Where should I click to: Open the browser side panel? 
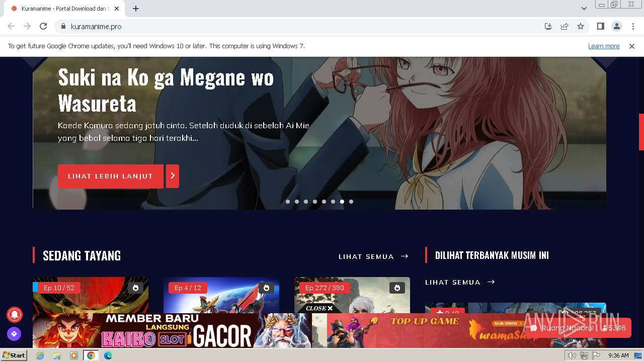(600, 26)
